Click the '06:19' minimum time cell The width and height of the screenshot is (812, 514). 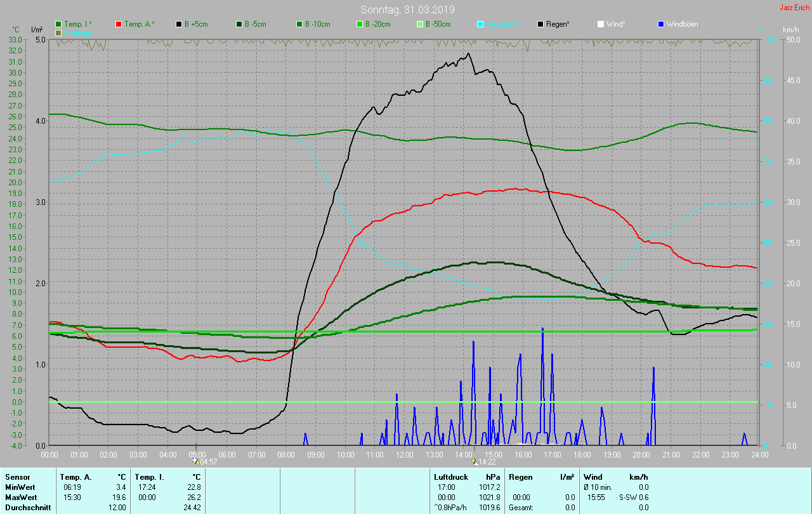[72, 487]
